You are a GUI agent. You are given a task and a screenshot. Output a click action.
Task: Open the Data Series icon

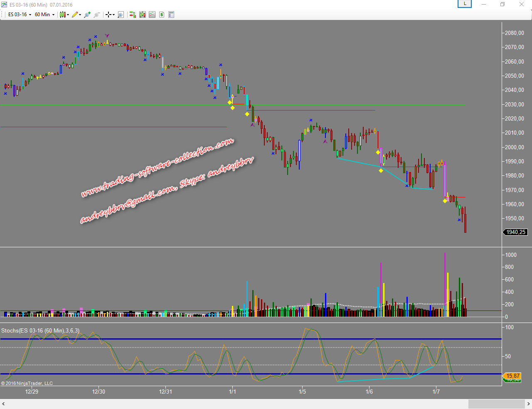[143, 15]
